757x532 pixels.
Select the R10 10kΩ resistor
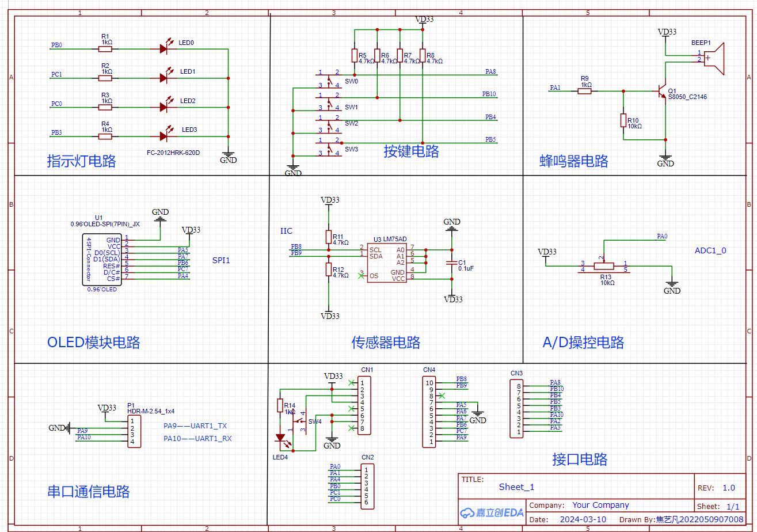[623, 120]
